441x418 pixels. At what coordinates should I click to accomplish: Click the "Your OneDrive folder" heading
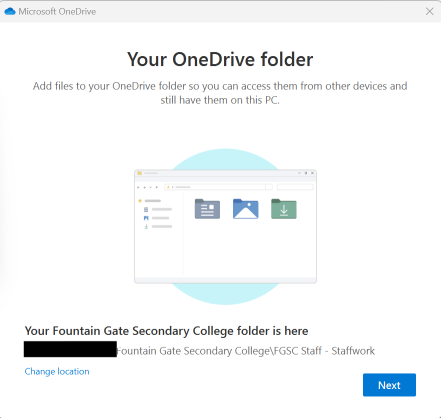(220, 59)
